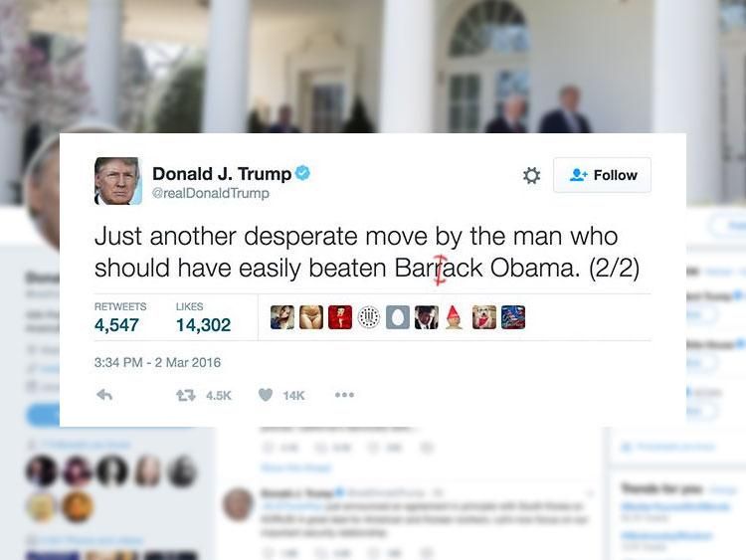Screen dimensions: 746x560
Task: Click the American flag liker avatar
Action: click(513, 317)
